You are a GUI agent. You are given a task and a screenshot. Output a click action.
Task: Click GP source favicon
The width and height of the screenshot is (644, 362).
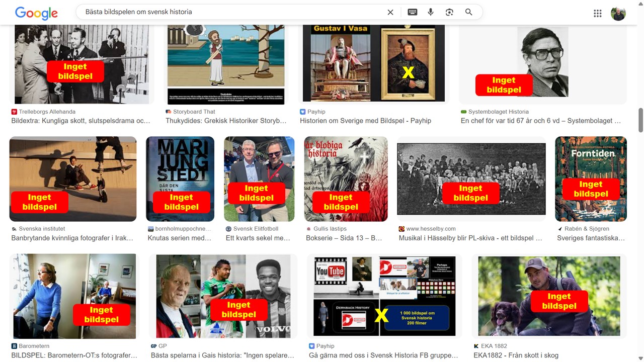click(x=153, y=346)
